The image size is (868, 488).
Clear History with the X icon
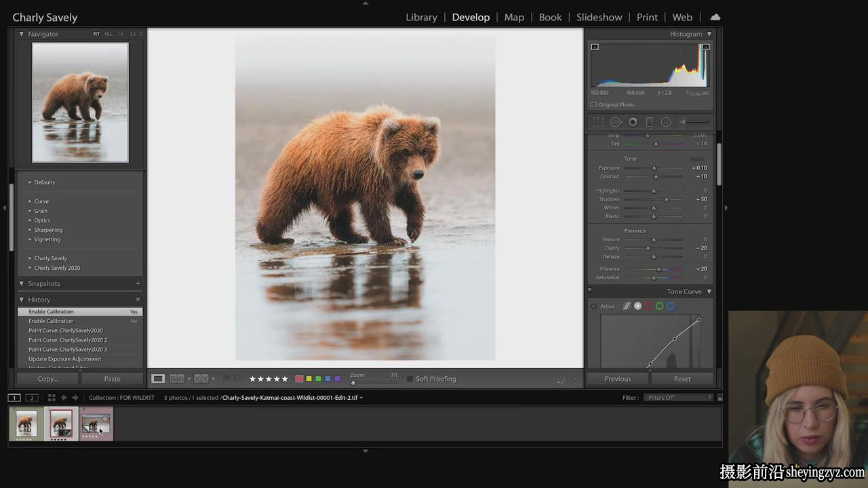pos(138,300)
